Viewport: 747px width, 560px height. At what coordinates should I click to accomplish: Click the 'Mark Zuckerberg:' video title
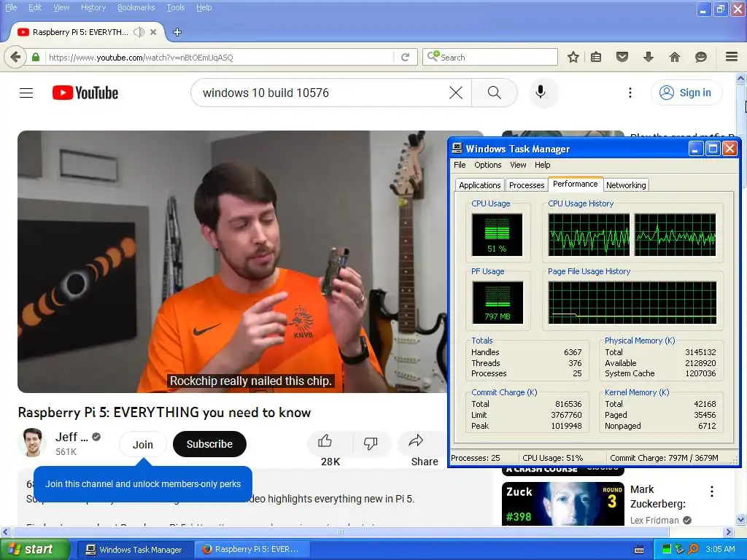pyautogui.click(x=657, y=497)
